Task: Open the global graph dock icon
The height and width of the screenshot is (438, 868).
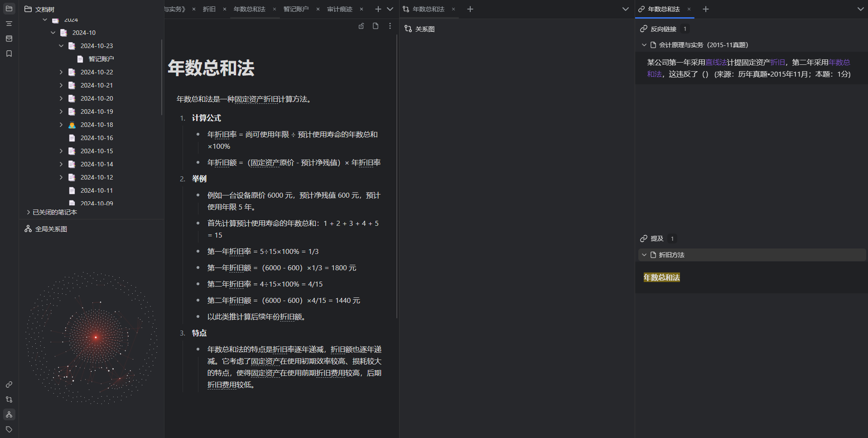Action: (x=9, y=414)
